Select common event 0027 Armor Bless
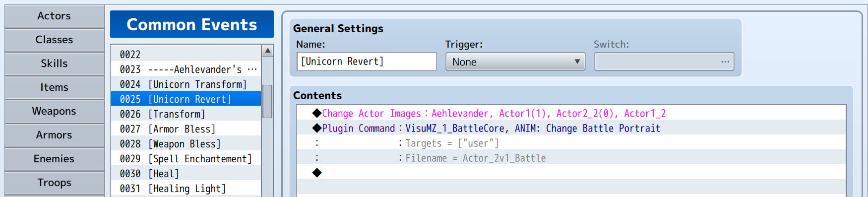Image resolution: width=868 pixels, height=197 pixels. [186, 129]
